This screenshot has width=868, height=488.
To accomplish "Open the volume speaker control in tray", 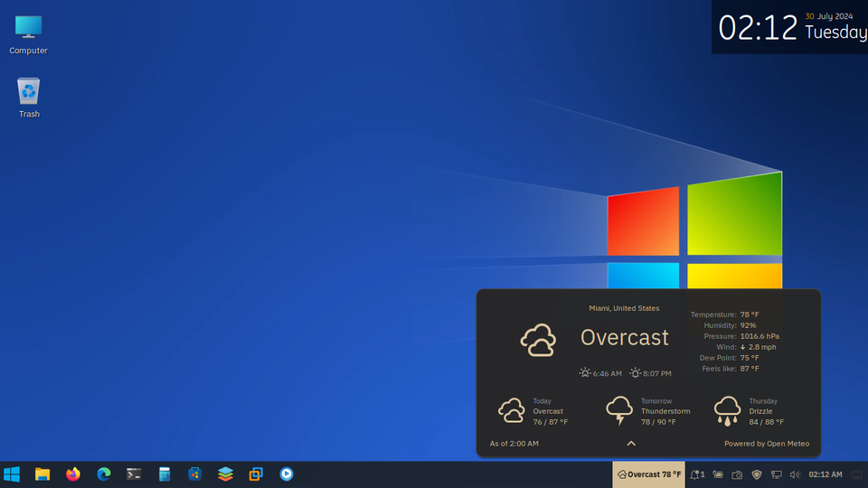I will pyautogui.click(x=795, y=474).
